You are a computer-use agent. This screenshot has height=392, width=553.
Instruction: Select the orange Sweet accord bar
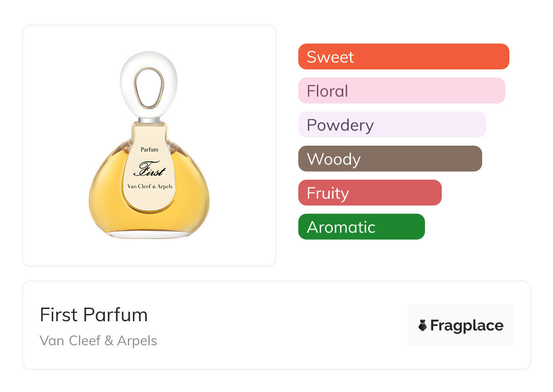pyautogui.click(x=404, y=57)
